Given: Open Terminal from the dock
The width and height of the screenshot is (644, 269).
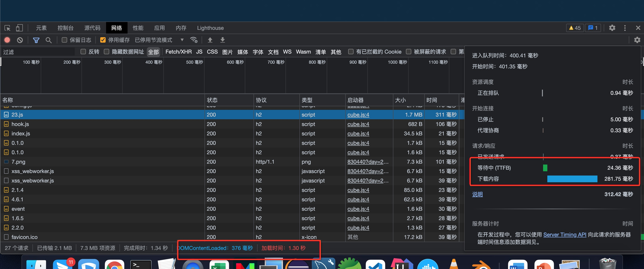Looking at the screenshot, I should click(x=141, y=265).
